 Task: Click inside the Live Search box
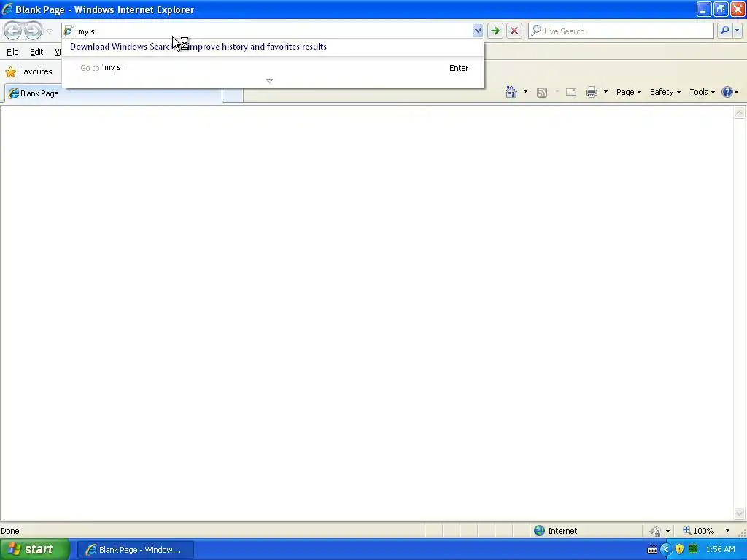tap(621, 31)
